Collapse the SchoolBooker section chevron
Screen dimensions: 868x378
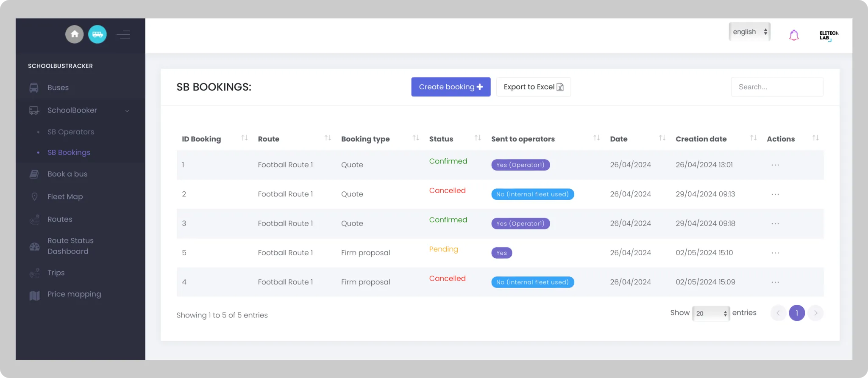pyautogui.click(x=127, y=110)
